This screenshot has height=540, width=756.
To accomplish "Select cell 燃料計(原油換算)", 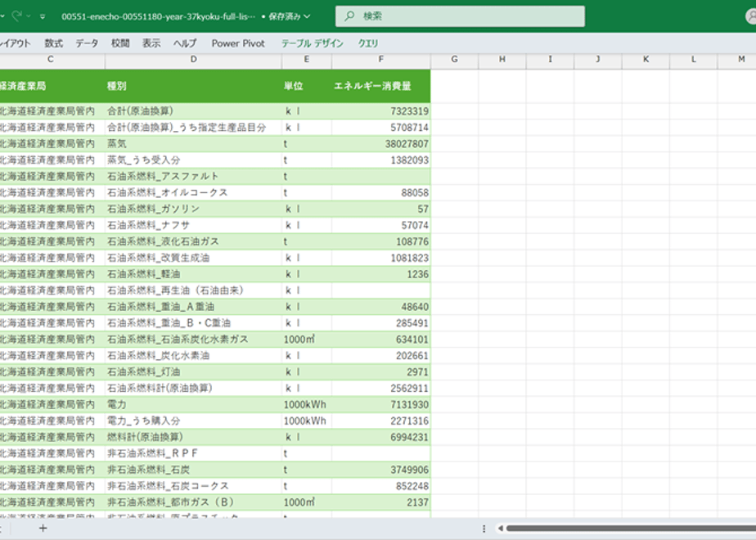I will point(193,437).
